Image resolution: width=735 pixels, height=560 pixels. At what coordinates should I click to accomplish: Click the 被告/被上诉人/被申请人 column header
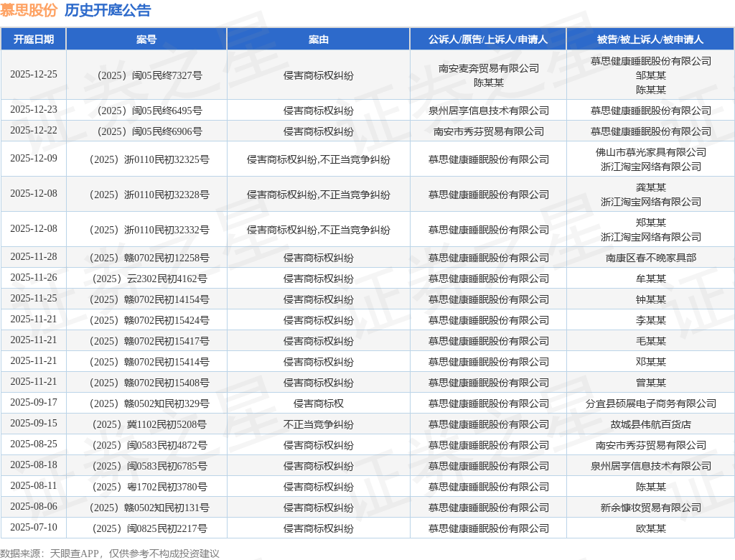pos(650,39)
